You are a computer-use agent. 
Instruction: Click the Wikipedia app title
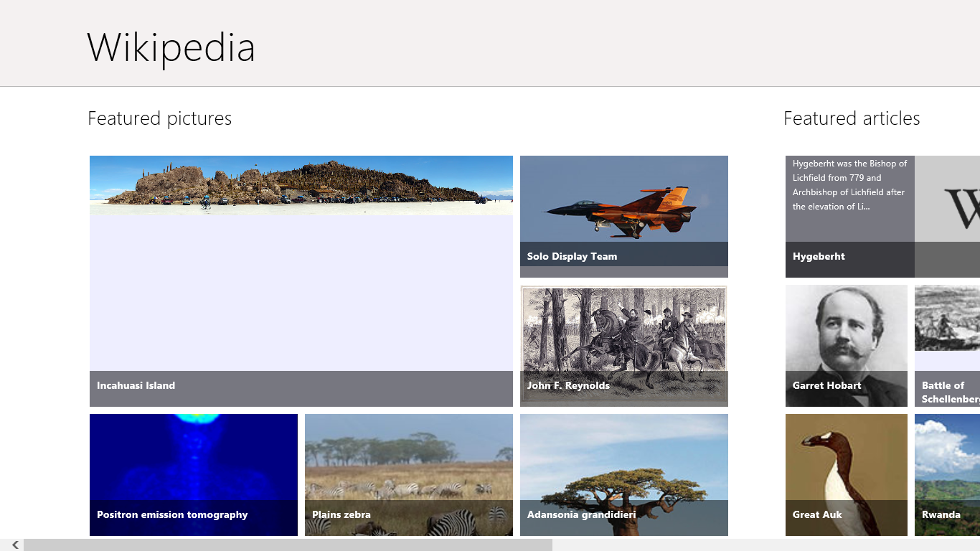(171, 47)
